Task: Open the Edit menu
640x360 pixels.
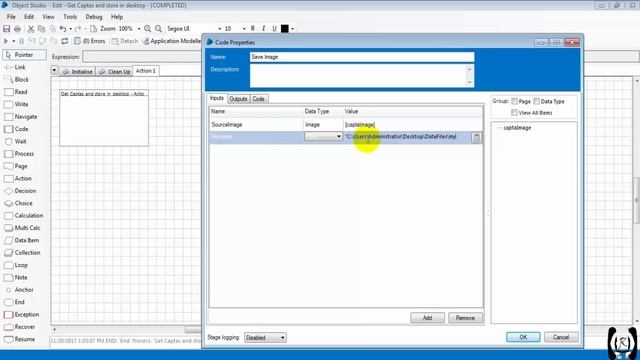Action: point(29,17)
